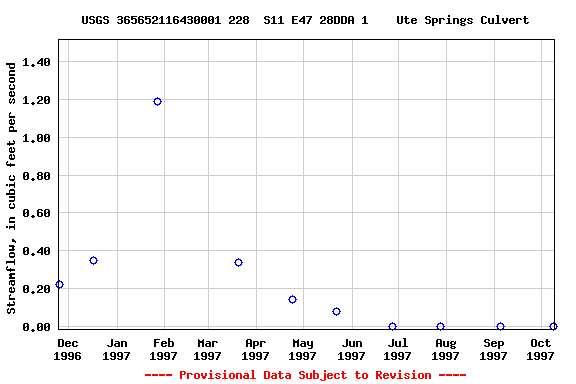
Task: Click the x-axis label 'Oct 1997'
Action: point(540,349)
